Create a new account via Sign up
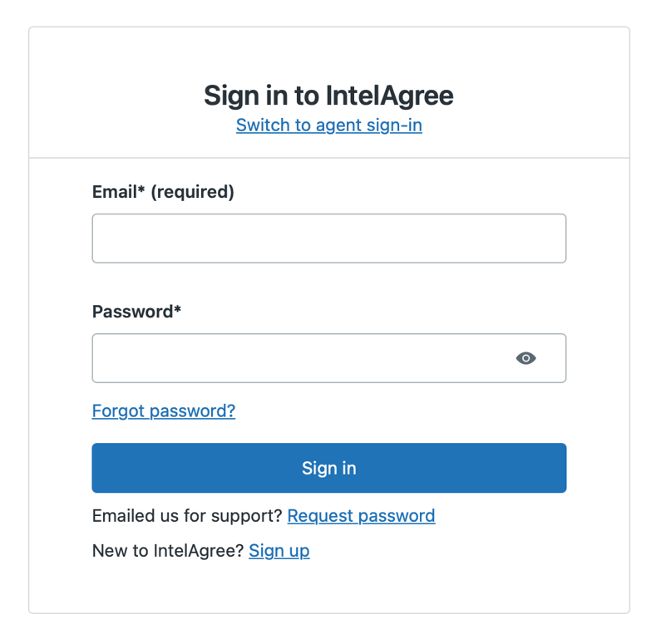 point(279,550)
